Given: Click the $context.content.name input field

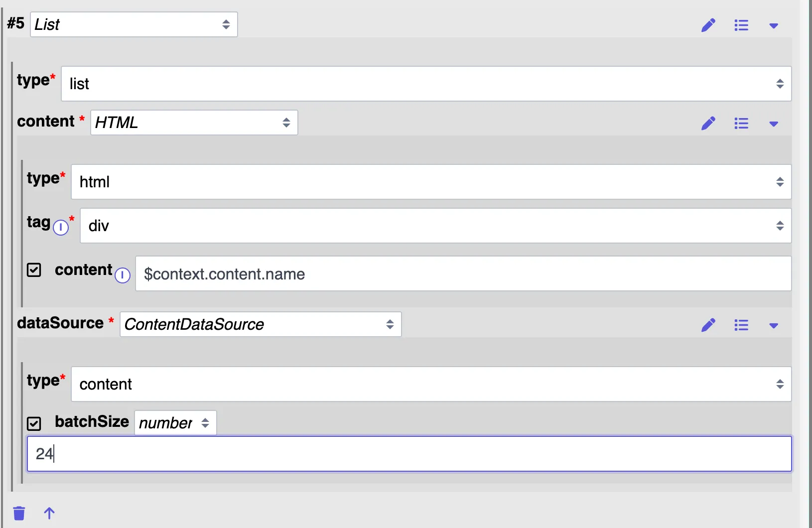Looking at the screenshot, I should click(x=463, y=273).
